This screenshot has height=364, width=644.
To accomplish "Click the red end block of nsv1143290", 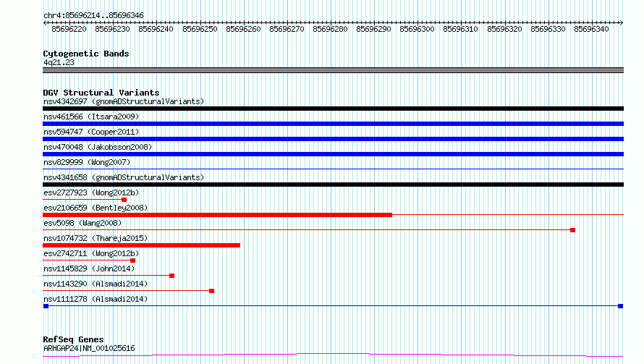I will click(211, 291).
